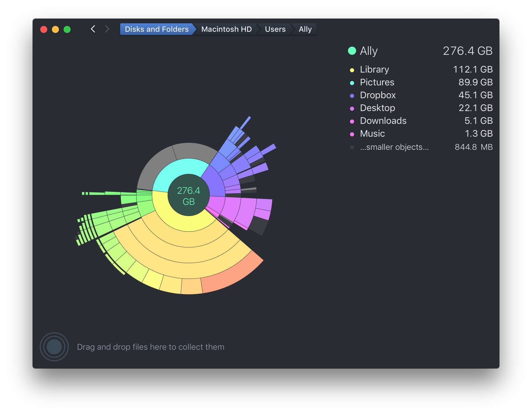The height and width of the screenshot is (415, 532).
Task: Click the gray dot beside smaller objects
Action: pyautogui.click(x=352, y=147)
